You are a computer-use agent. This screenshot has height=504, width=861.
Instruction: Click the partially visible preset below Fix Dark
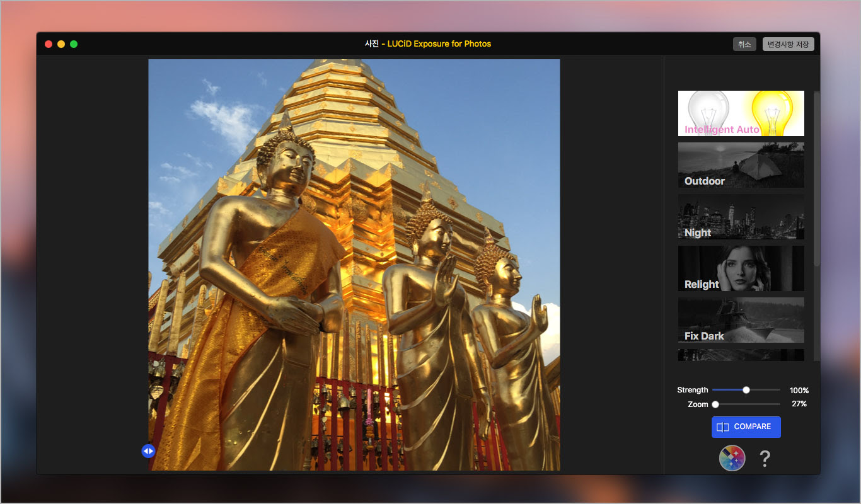click(x=741, y=355)
